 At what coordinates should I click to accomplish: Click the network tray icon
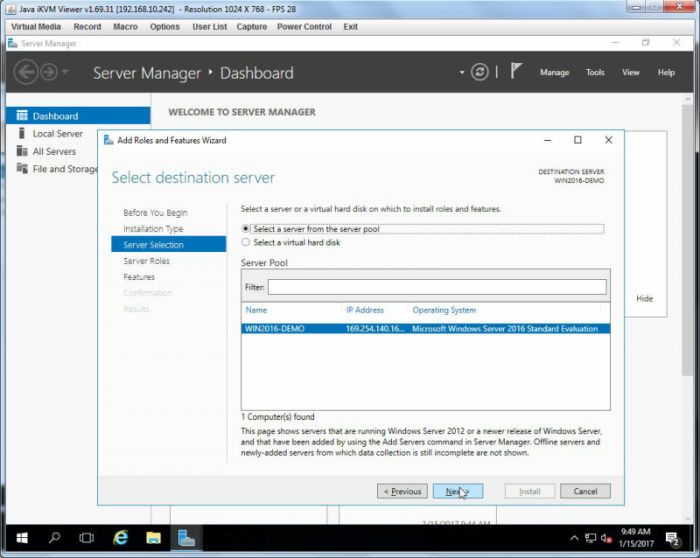(x=590, y=538)
